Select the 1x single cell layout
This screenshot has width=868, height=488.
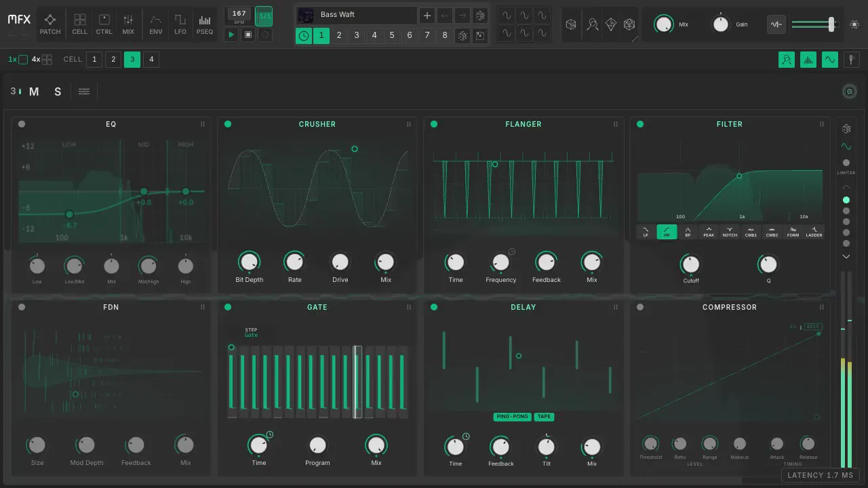[x=18, y=60]
